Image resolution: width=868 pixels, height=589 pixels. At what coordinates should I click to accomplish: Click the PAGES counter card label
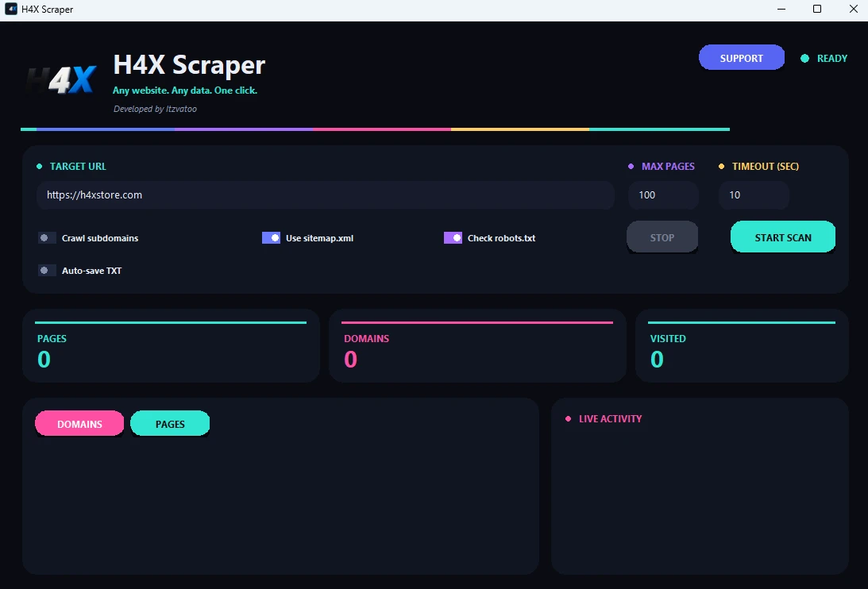(52, 338)
